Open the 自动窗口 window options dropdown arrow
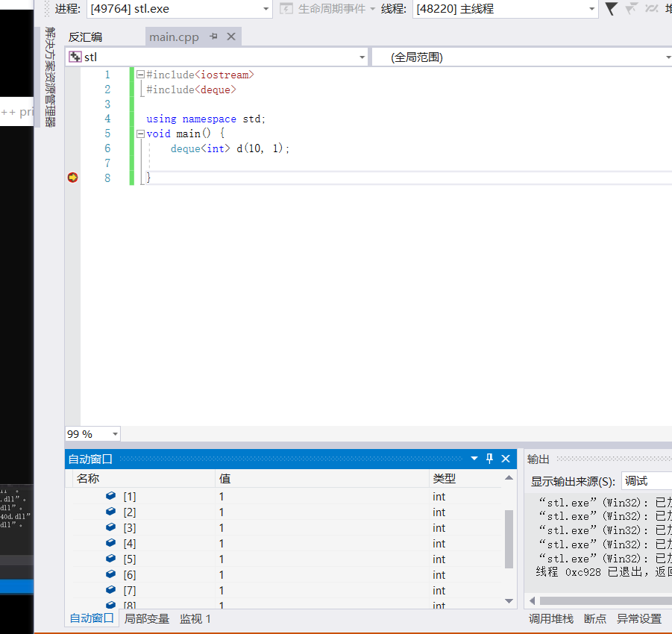 (x=474, y=459)
